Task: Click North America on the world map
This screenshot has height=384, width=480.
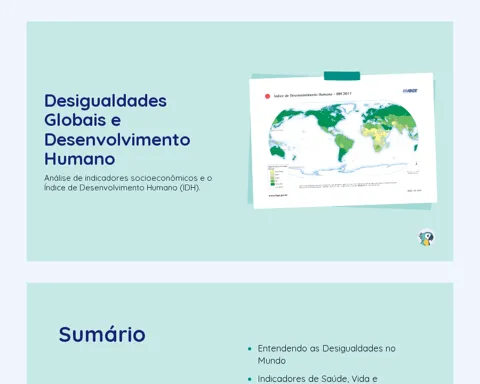Action: coord(328,117)
